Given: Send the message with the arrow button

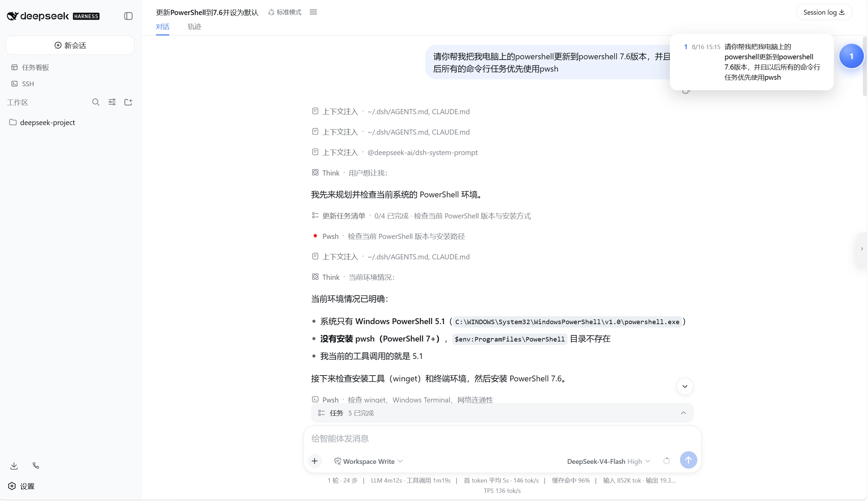Looking at the screenshot, I should 689,460.
